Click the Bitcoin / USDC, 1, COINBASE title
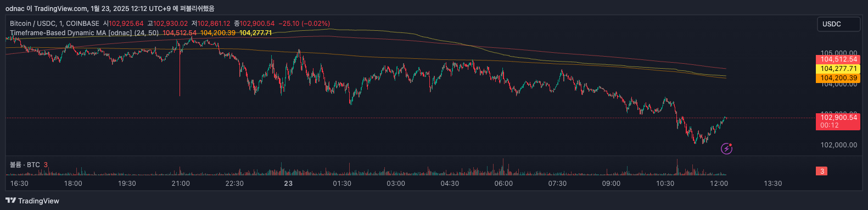This screenshot has width=868, height=210. [54, 24]
